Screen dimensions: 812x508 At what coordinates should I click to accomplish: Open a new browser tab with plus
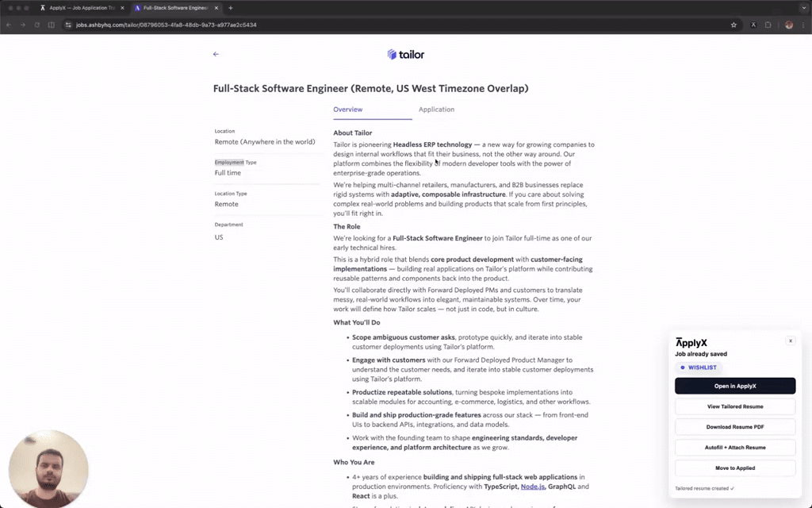pyautogui.click(x=231, y=8)
